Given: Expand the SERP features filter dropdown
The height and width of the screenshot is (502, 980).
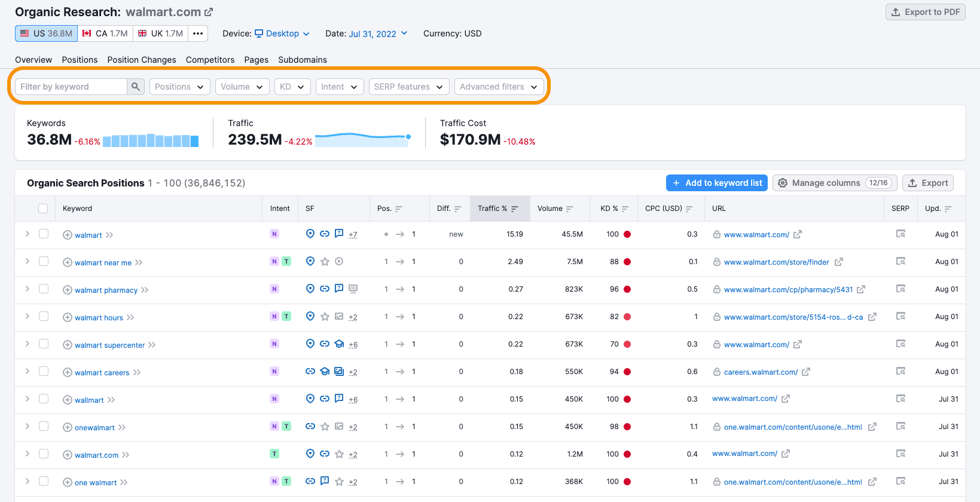Looking at the screenshot, I should click(408, 87).
